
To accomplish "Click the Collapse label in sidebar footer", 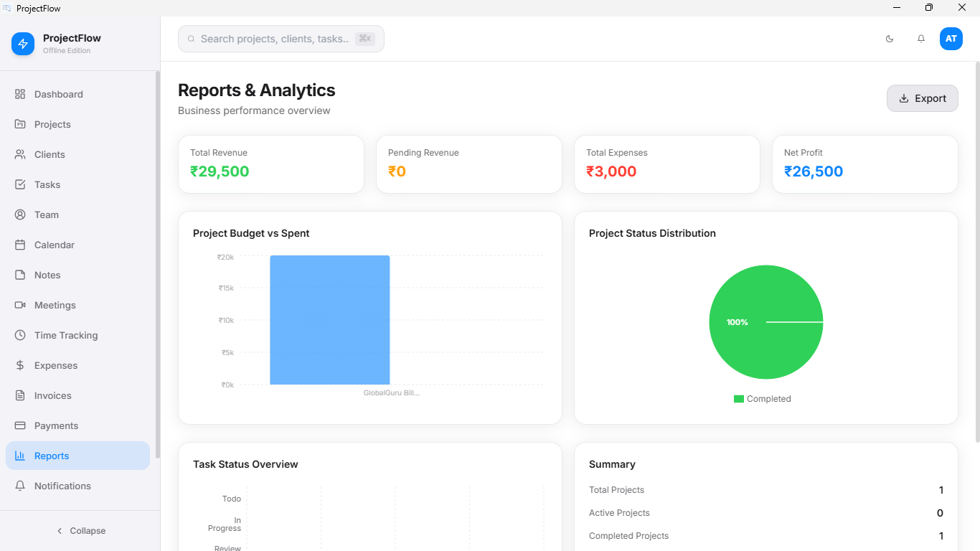I will point(88,531).
